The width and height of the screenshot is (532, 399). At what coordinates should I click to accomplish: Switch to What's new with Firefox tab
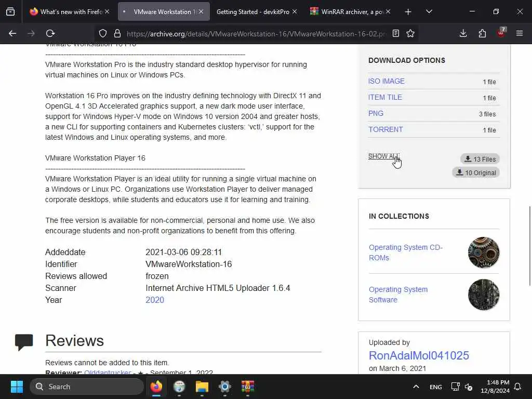(70, 11)
